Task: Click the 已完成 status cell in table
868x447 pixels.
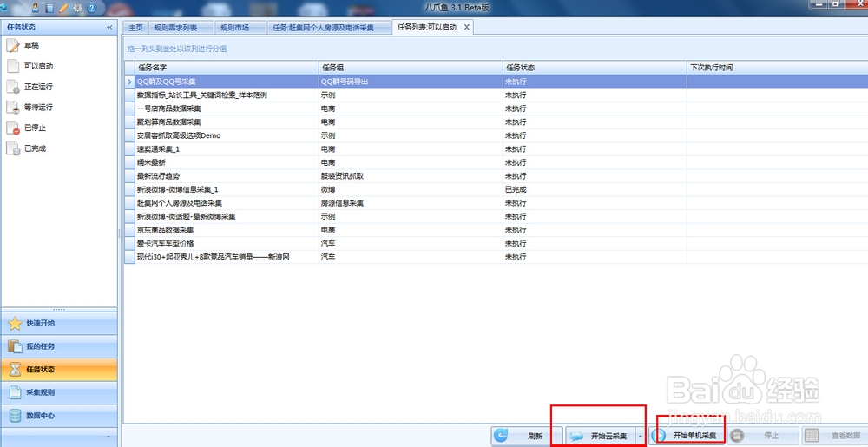Action: (x=595, y=190)
